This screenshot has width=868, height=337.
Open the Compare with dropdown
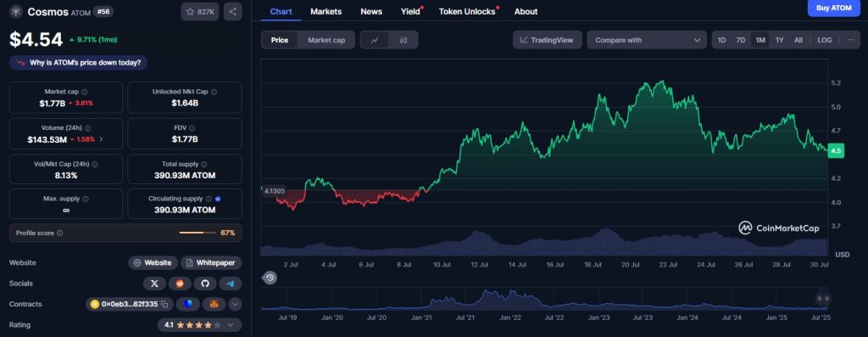click(x=647, y=40)
